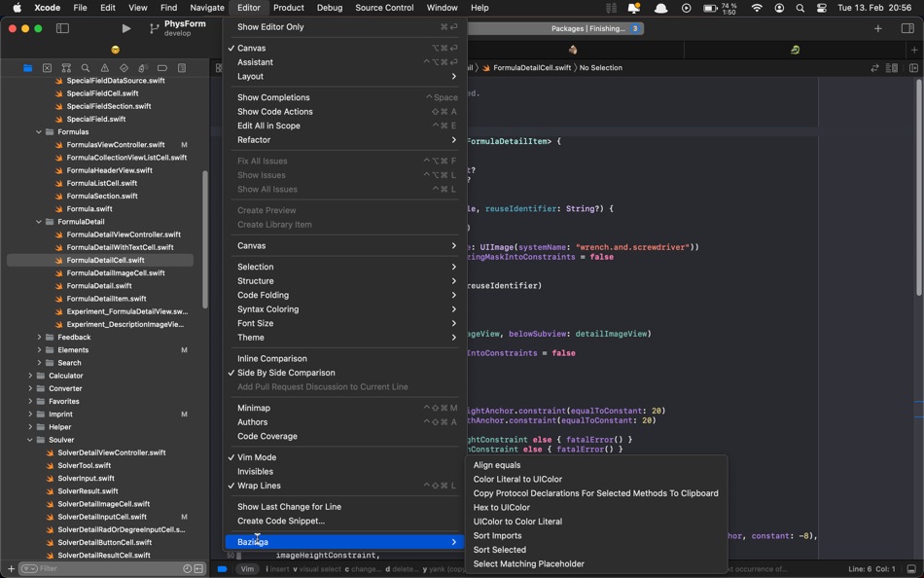Screen dimensions: 924x578
Task: Toggle Minimap display
Action: [344, 408]
